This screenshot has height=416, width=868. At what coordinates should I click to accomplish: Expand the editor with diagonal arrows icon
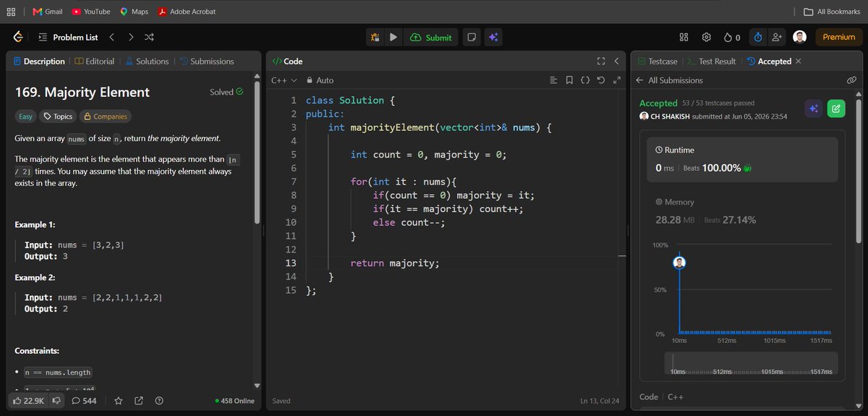(x=617, y=80)
